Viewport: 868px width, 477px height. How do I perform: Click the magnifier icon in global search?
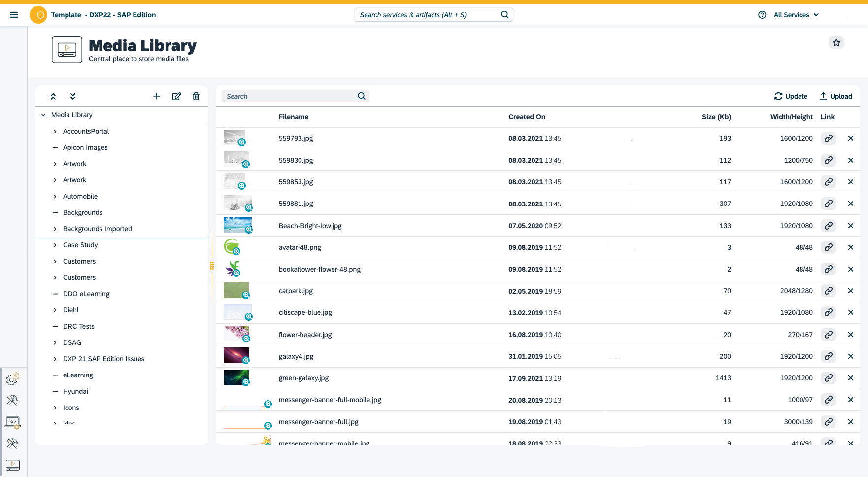coord(505,15)
